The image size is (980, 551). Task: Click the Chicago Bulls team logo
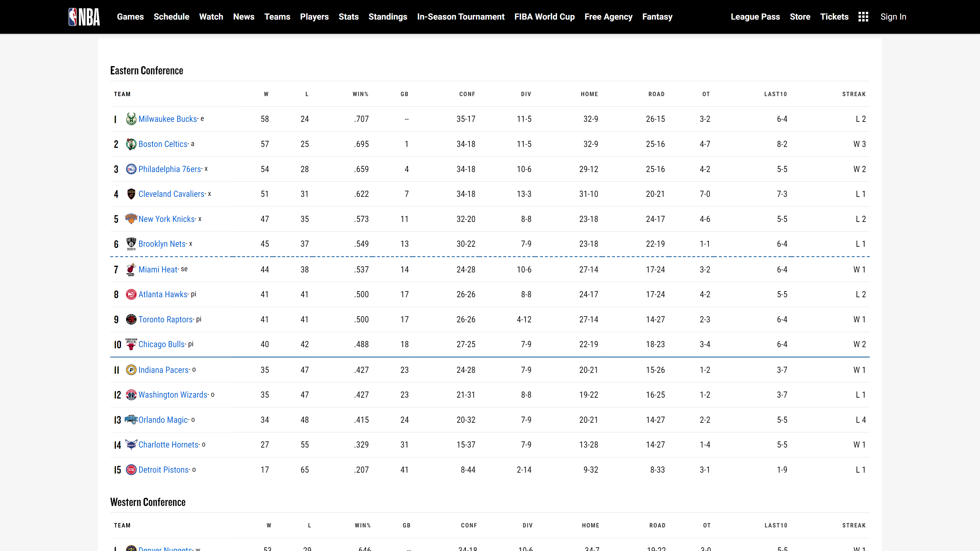tap(131, 344)
